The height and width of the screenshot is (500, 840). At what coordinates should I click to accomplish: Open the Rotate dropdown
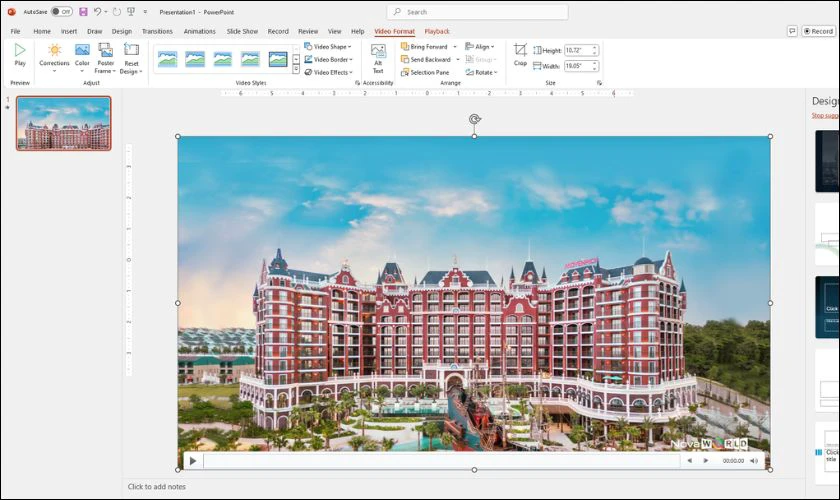pyautogui.click(x=482, y=72)
